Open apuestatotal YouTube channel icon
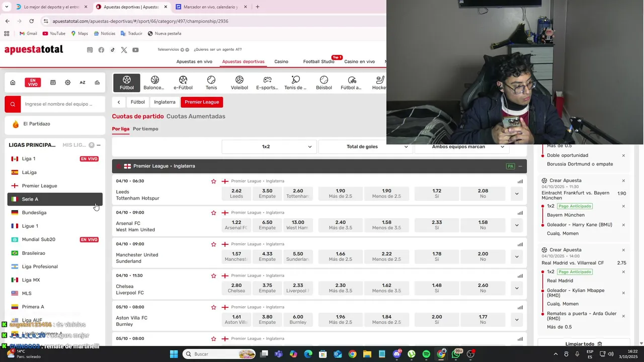 click(x=135, y=50)
